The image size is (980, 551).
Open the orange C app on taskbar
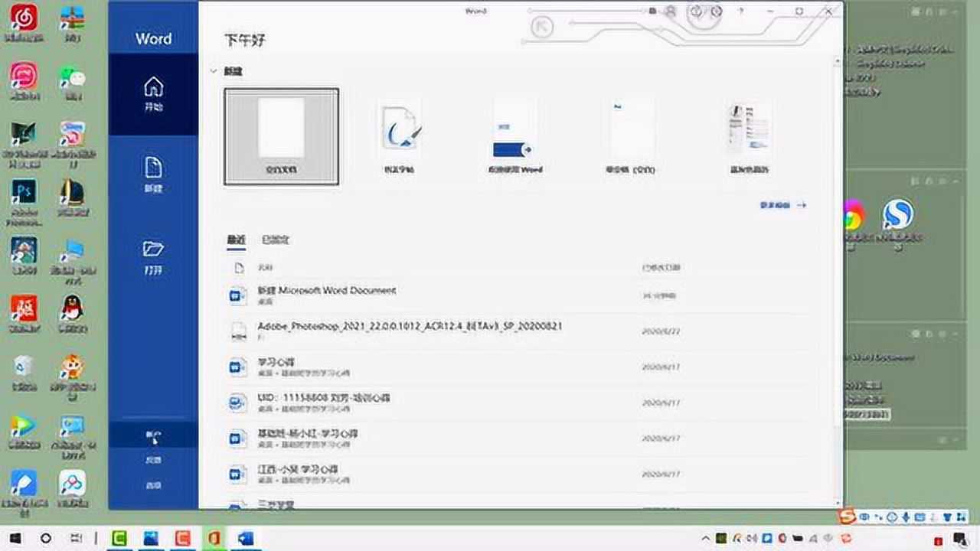[x=182, y=539]
